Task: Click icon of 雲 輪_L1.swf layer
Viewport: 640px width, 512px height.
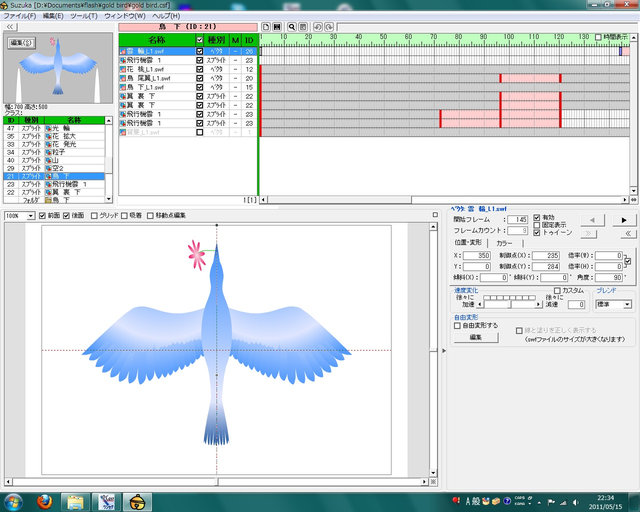Action: coord(122,51)
